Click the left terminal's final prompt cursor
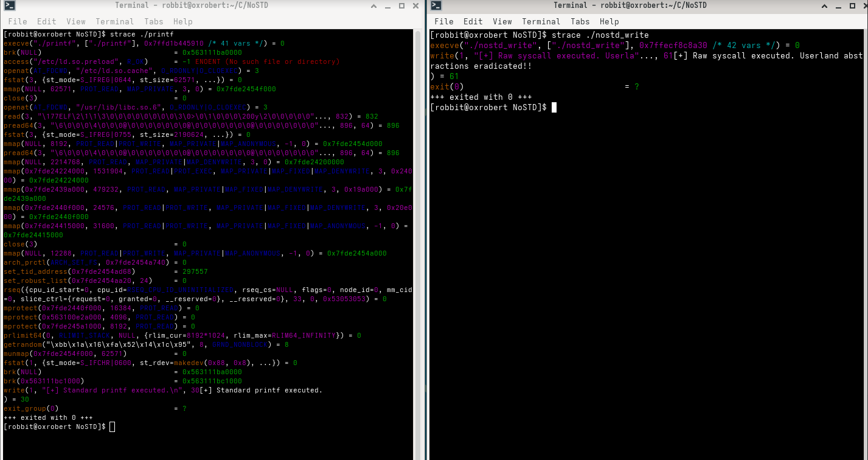The width and height of the screenshot is (868, 460). coord(112,427)
